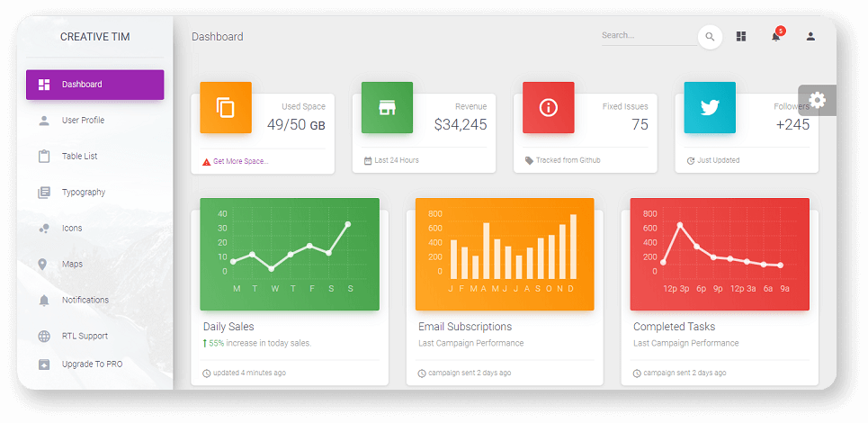Screen dimensions: 868x423
Task: Click the 'Fixed Issues' label
Action: coord(625,107)
